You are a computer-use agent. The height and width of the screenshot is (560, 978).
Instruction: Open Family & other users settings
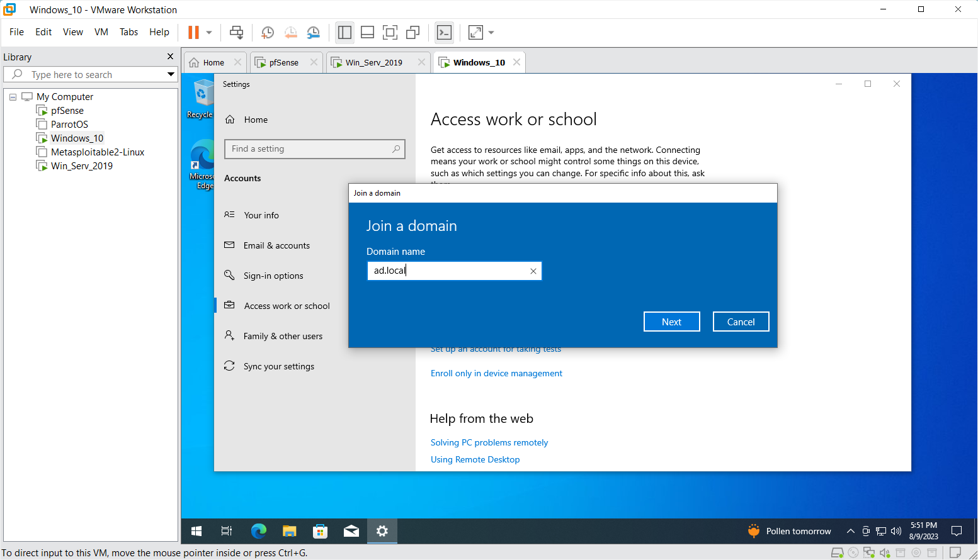tap(283, 336)
